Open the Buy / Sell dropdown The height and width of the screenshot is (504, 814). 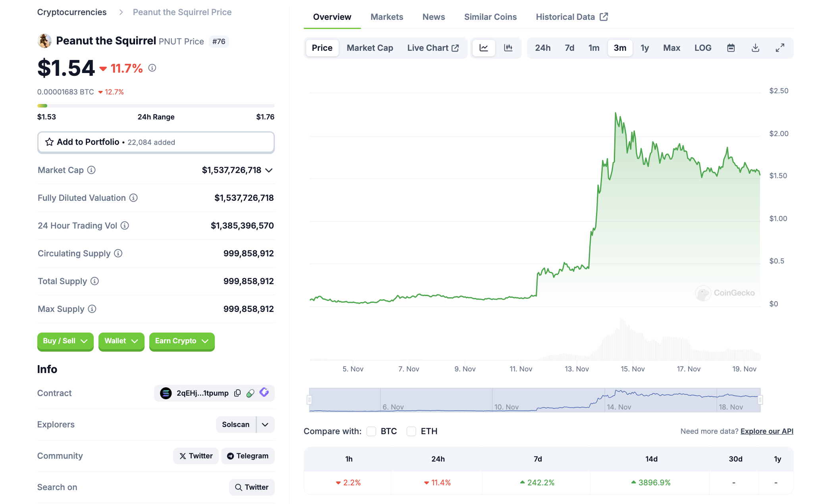(65, 341)
